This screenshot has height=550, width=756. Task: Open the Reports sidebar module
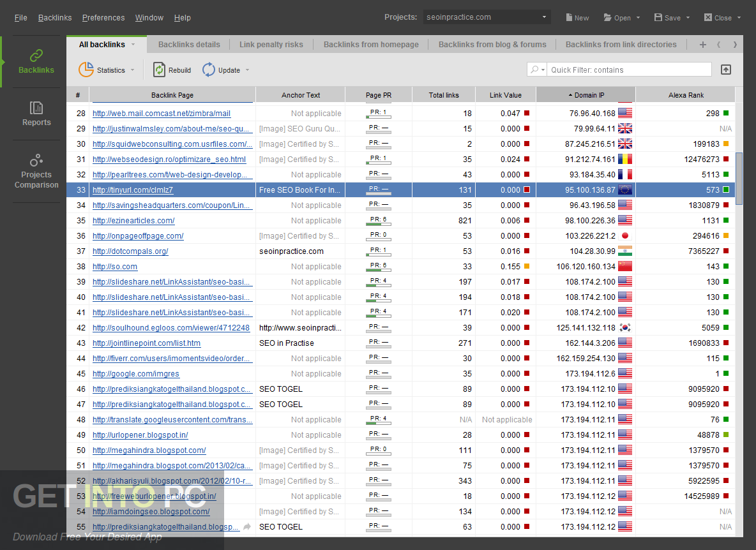(36, 114)
